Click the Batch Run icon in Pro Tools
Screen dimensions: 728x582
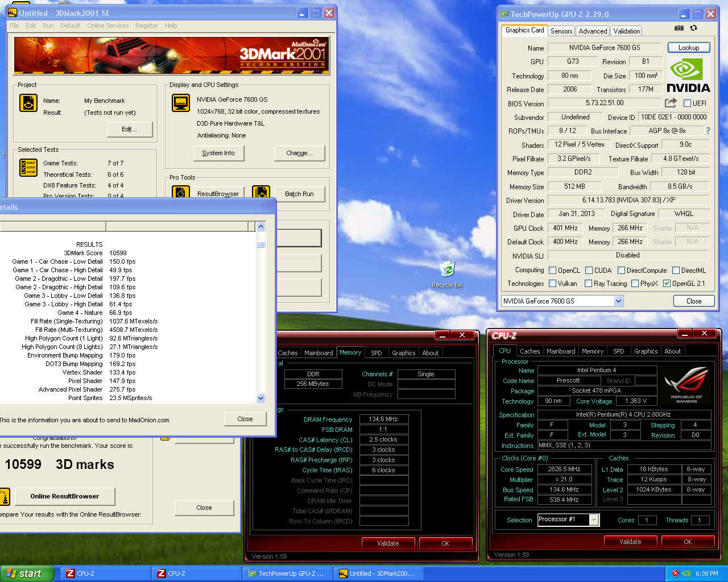(261, 192)
